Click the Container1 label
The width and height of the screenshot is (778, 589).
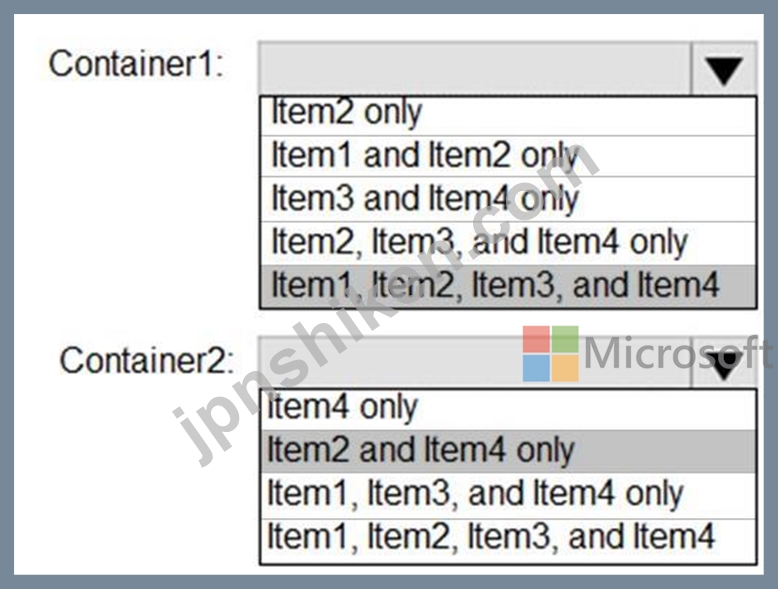tap(136, 64)
